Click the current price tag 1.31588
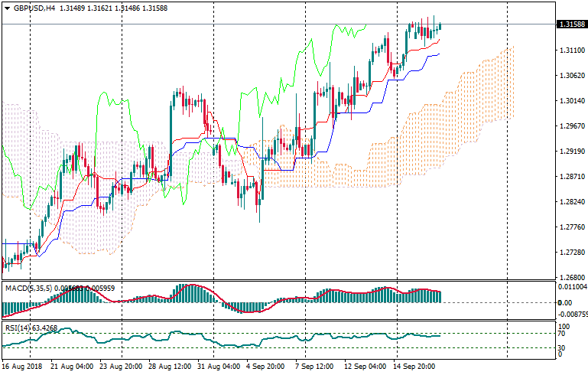 tap(572, 24)
